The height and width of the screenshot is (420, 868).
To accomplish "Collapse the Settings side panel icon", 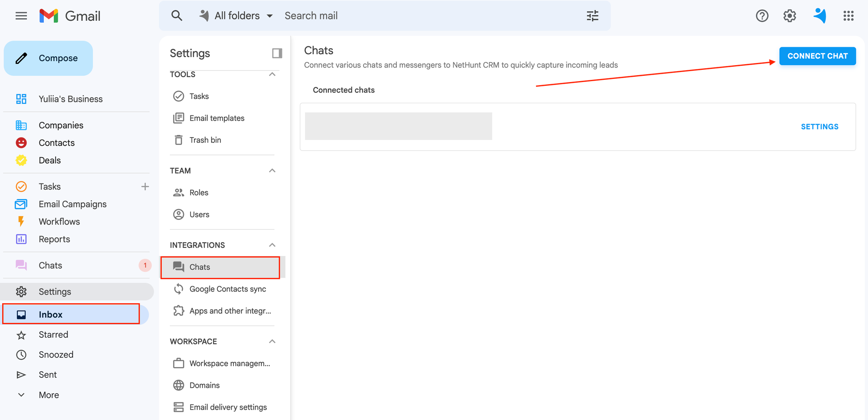I will (277, 53).
